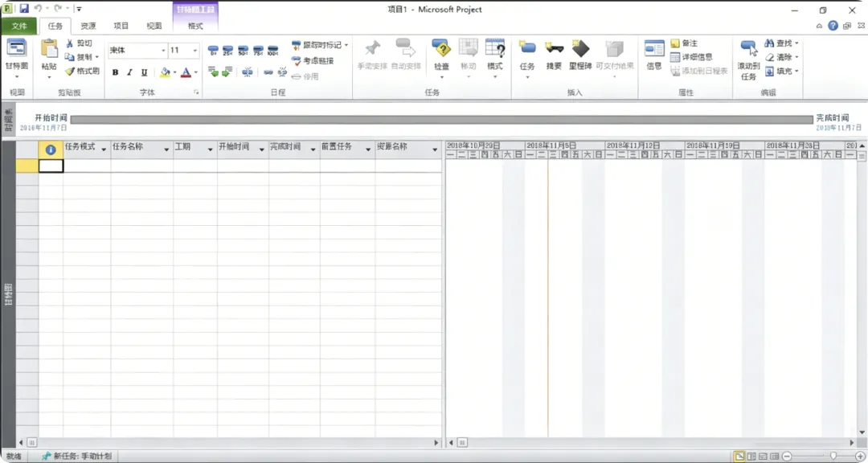Mark task 25% complete
868x463 pixels.
(x=228, y=51)
